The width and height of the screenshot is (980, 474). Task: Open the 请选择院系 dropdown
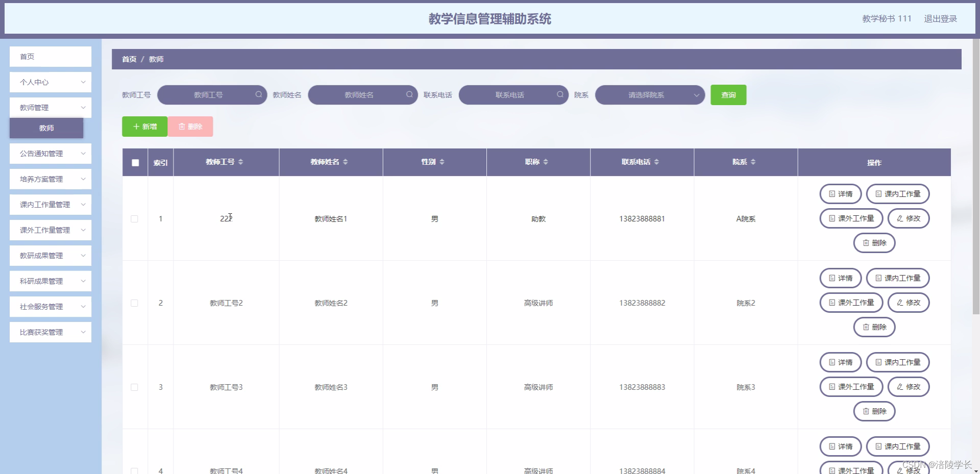pos(649,94)
